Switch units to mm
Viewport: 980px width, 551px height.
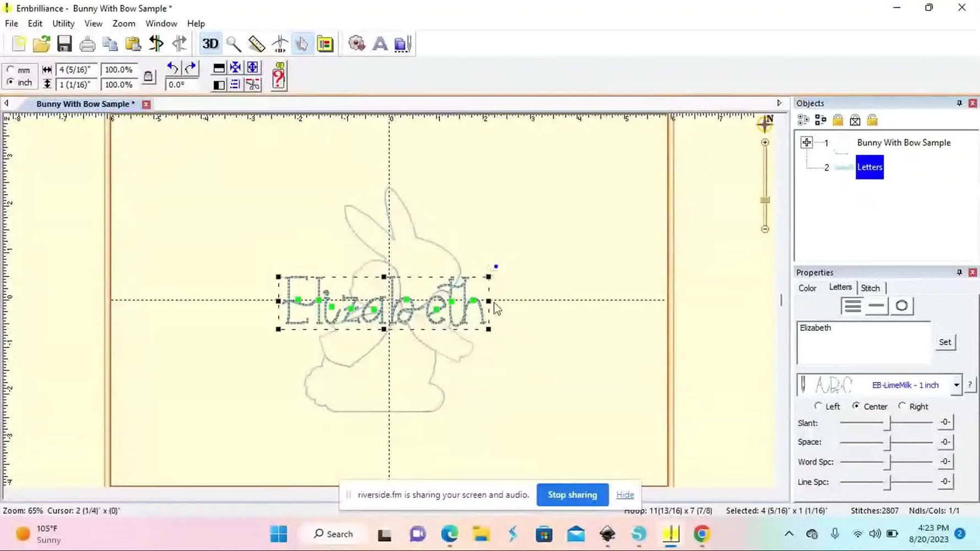coord(10,70)
